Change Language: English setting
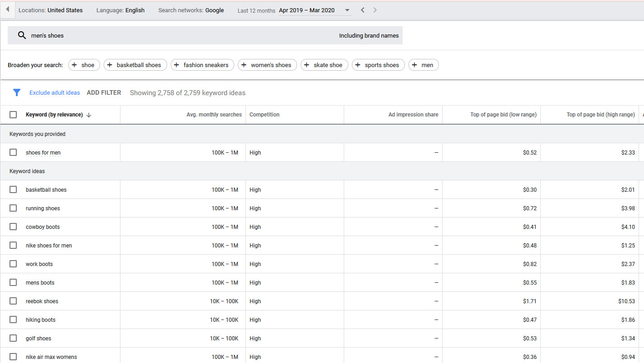Viewport: 644px width, 363px height. (x=120, y=10)
